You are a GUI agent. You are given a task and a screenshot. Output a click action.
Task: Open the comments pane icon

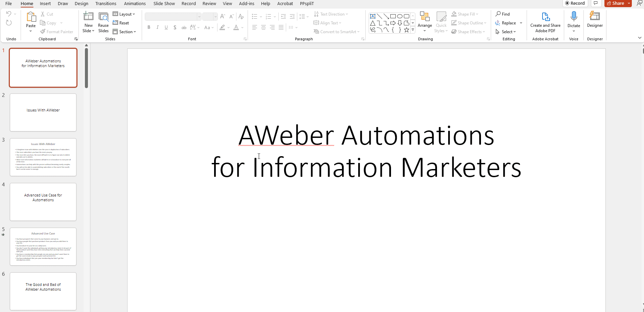coord(596,3)
